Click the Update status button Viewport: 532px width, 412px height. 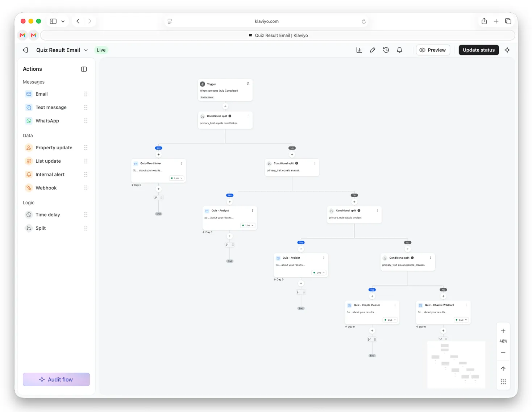(x=479, y=50)
